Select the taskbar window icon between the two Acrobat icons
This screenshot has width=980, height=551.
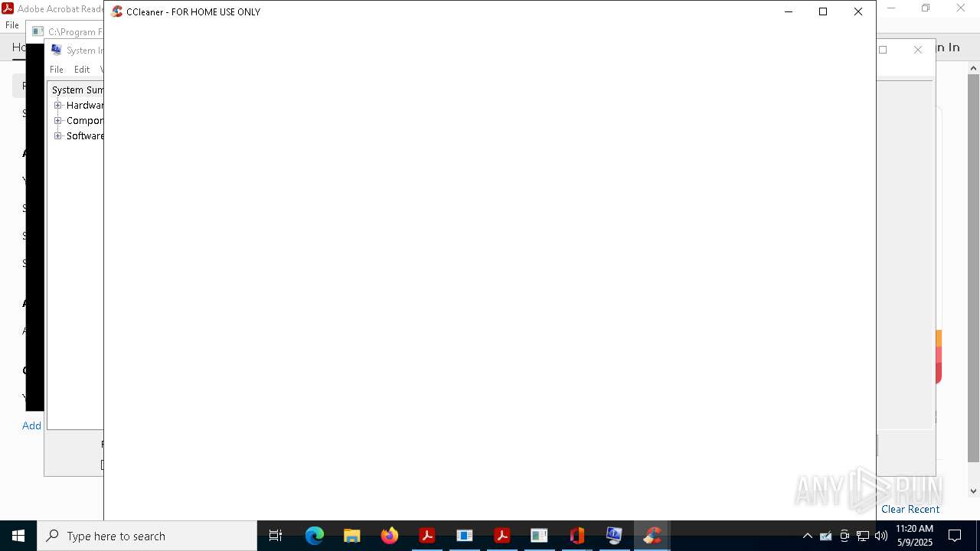(x=465, y=536)
